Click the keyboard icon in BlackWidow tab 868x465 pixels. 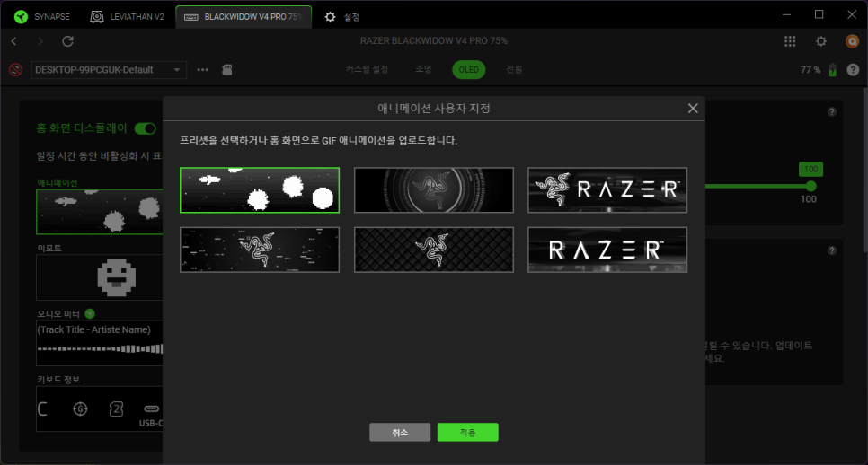[191, 17]
